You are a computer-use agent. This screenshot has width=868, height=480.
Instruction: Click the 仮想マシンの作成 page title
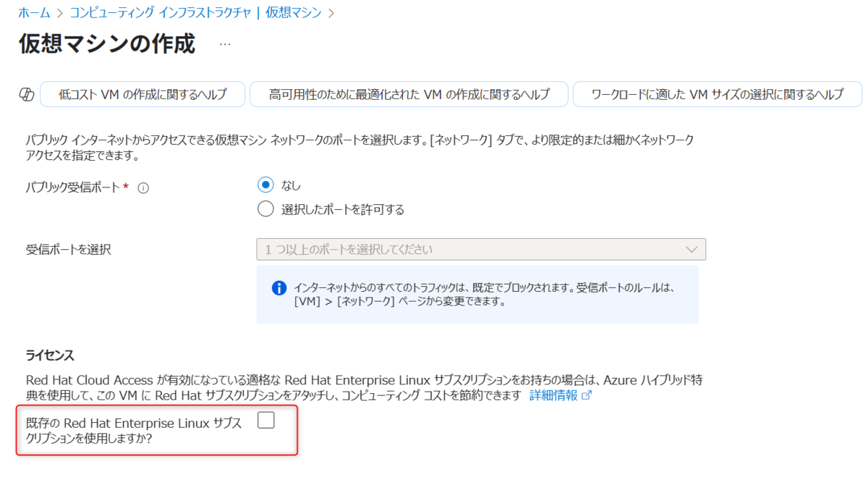[107, 44]
